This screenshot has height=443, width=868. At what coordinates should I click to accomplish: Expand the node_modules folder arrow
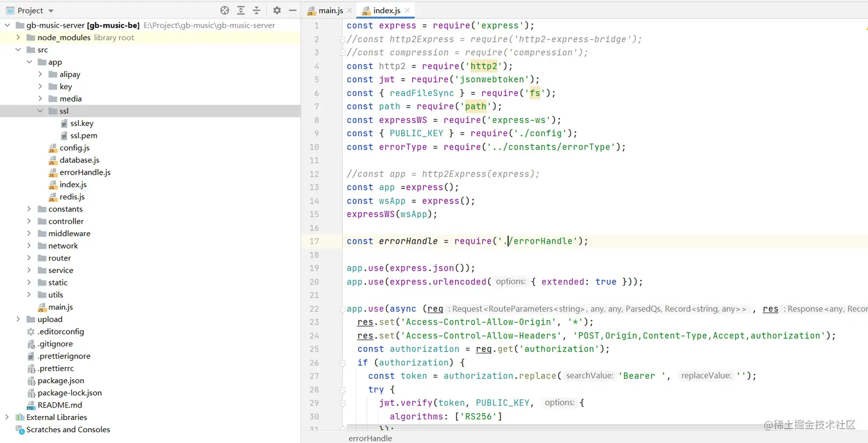click(18, 37)
